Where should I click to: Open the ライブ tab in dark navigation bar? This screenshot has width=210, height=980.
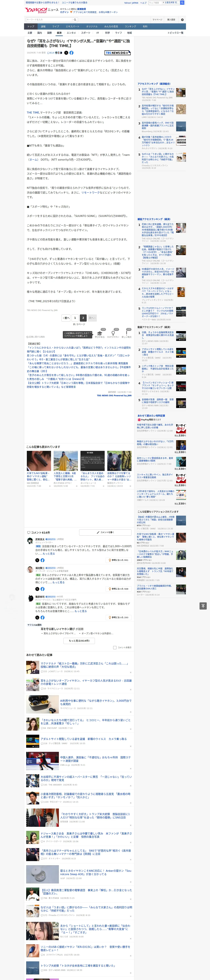point(56,27)
